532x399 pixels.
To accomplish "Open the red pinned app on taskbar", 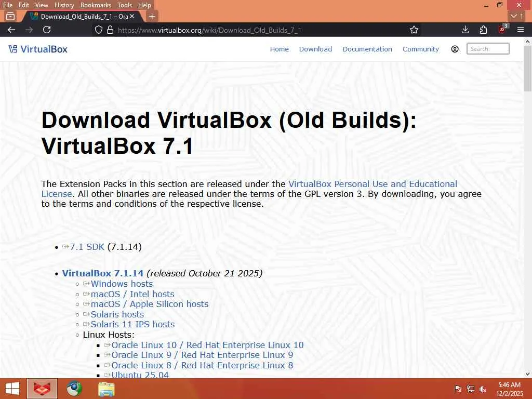I will 42,389.
